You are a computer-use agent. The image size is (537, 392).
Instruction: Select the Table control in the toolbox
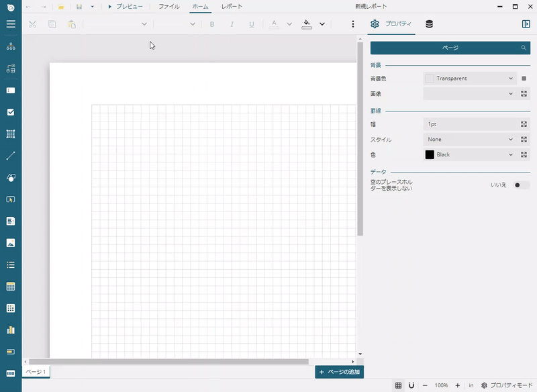tap(11, 287)
